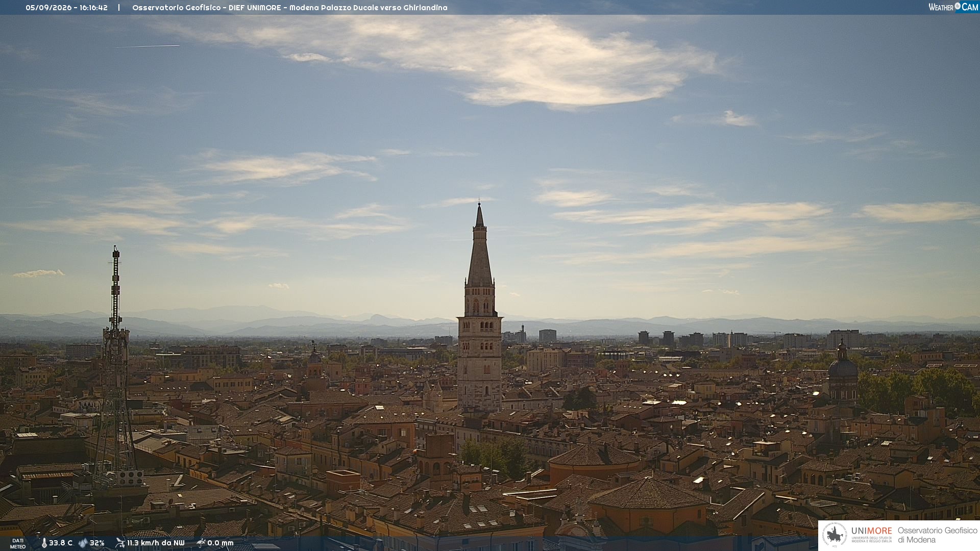Image resolution: width=980 pixels, height=551 pixels.
Task: Click the humidity water drops icon
Action: [83, 543]
